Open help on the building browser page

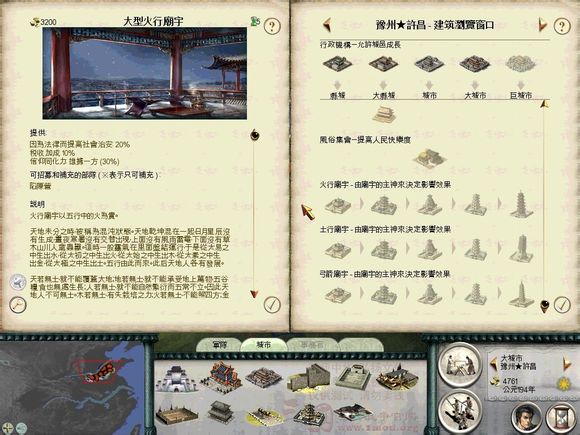[x=562, y=26]
